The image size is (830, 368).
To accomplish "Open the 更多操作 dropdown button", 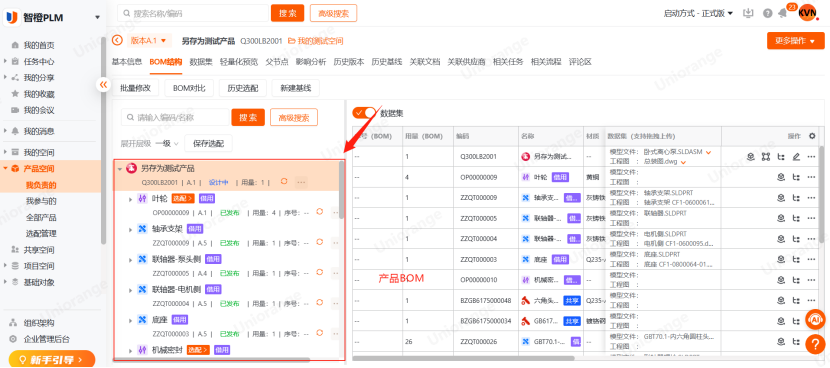I will point(795,41).
